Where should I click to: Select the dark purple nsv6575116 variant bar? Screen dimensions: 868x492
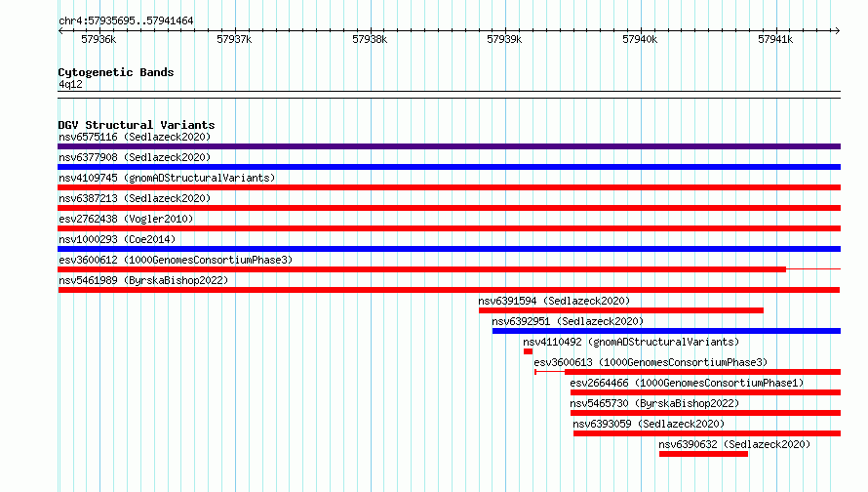tap(449, 146)
